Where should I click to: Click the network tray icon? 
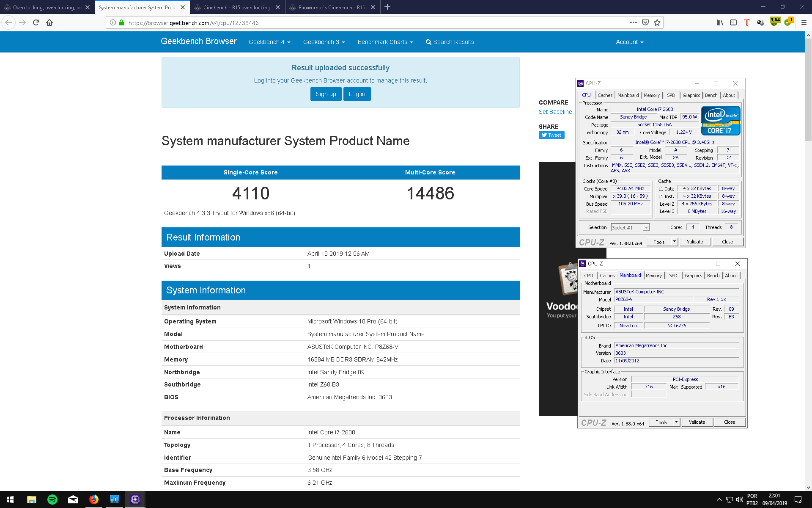pos(729,500)
